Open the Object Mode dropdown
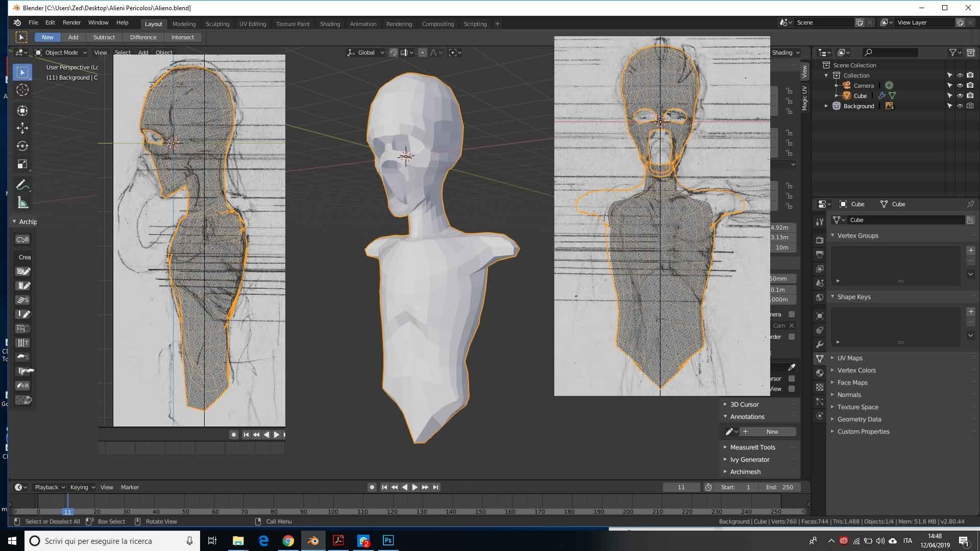 tap(61, 53)
